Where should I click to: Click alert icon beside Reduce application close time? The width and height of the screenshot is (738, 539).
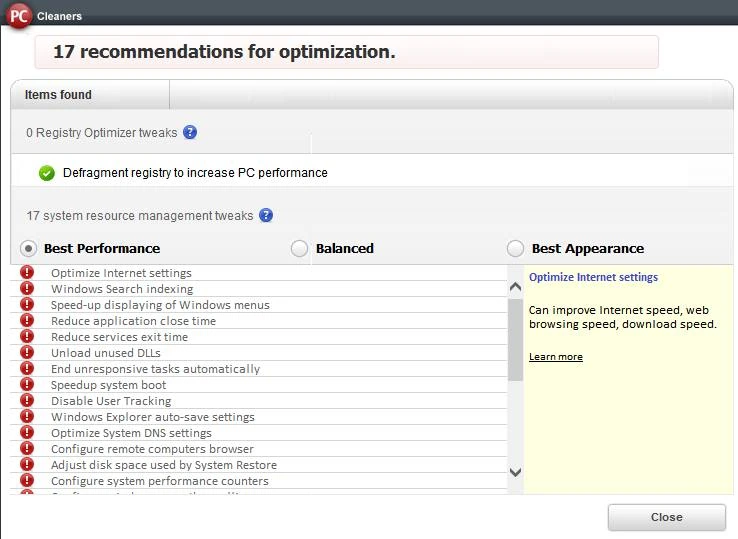coord(27,320)
